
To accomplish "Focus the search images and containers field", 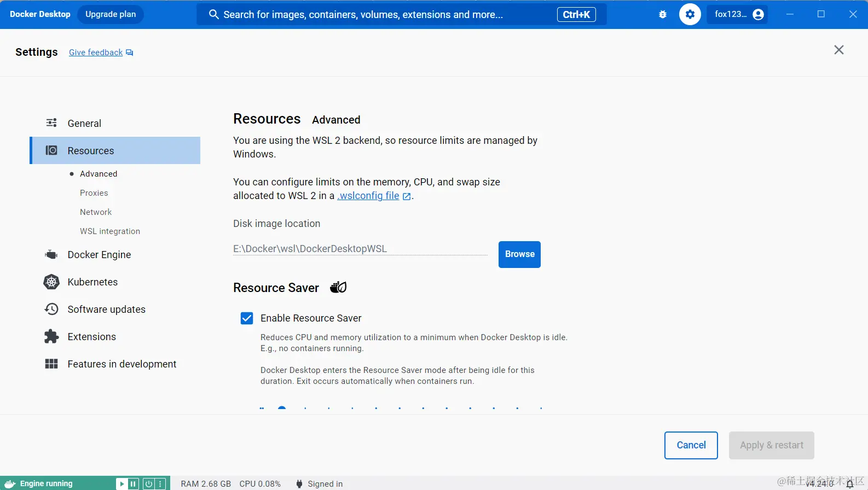I will click(x=401, y=15).
